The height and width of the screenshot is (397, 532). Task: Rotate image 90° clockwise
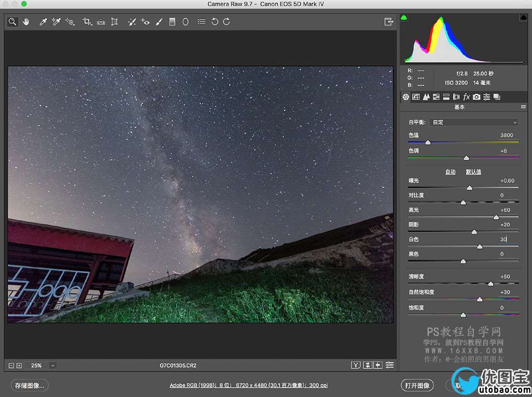coord(227,22)
